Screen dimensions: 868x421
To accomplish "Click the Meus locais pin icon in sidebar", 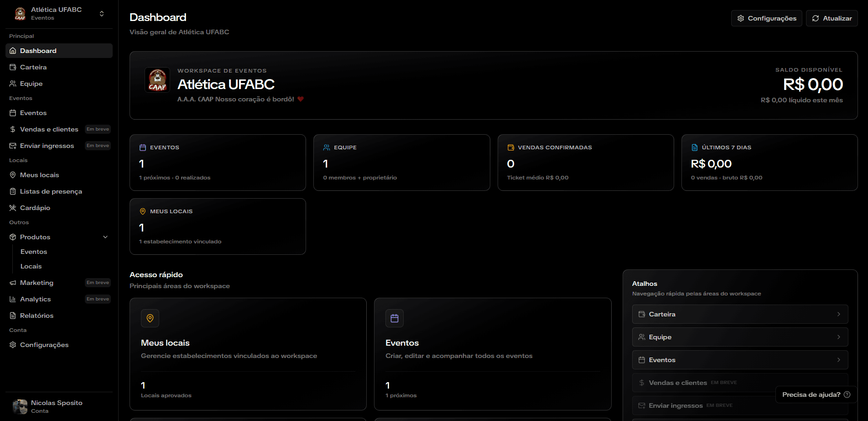I will tap(13, 175).
